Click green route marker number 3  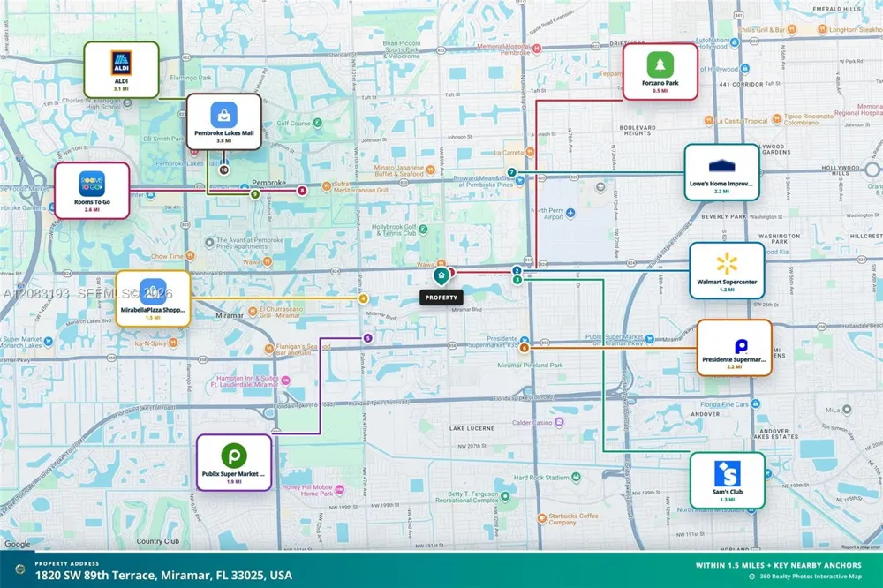517,279
